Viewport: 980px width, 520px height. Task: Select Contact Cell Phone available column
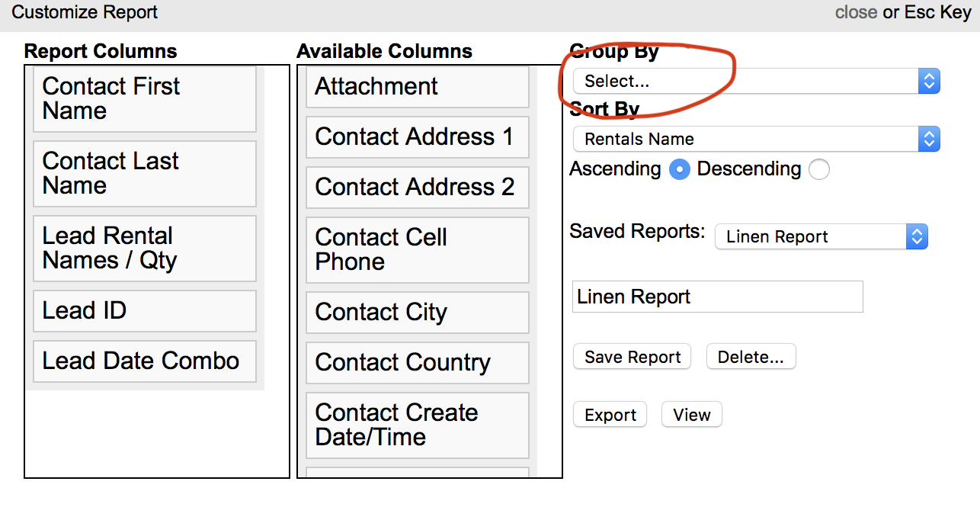417,250
